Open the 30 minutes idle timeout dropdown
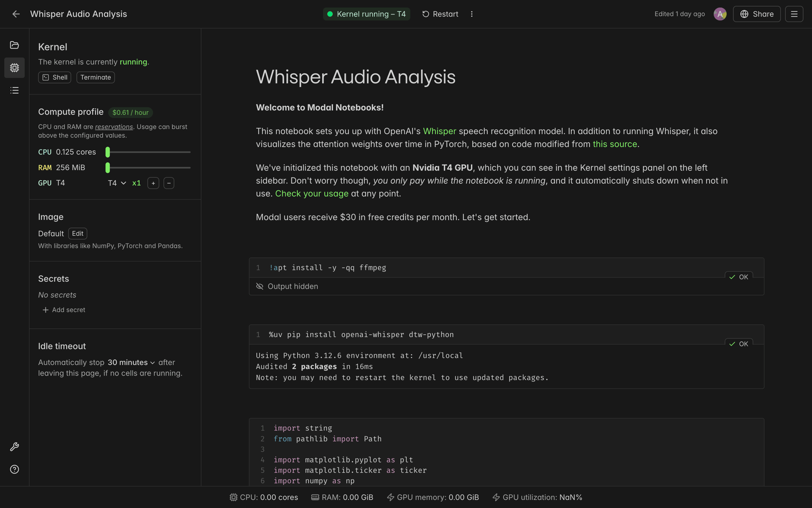 131,362
